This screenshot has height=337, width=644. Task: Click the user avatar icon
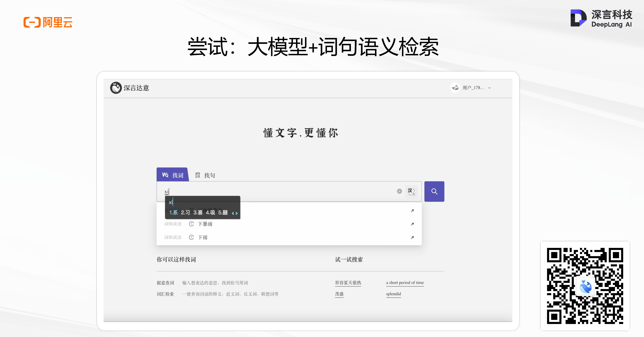tap(455, 88)
